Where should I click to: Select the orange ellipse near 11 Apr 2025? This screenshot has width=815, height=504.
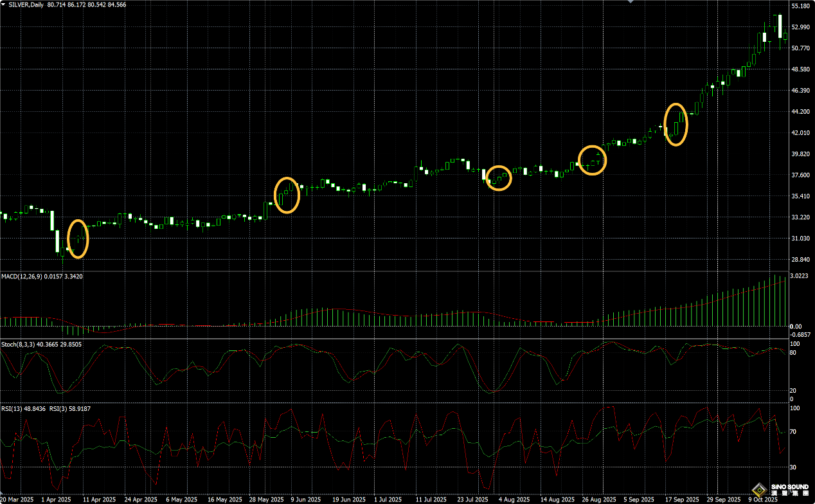(x=77, y=239)
